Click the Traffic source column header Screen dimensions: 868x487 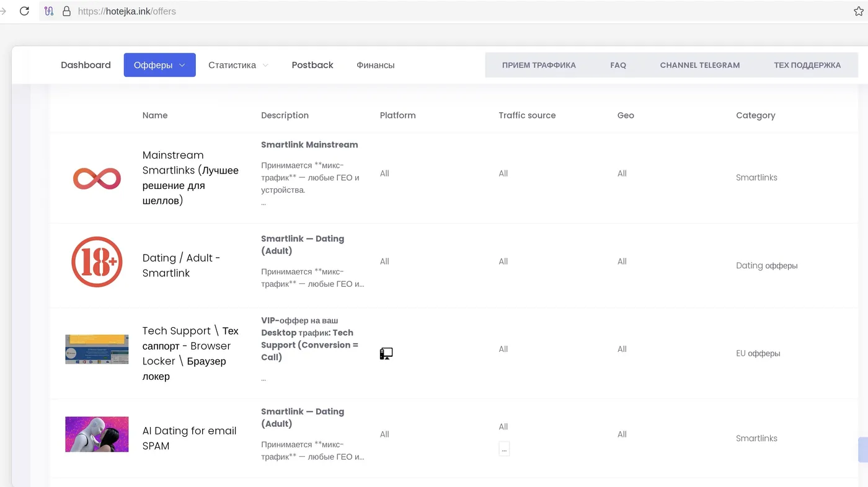tap(527, 115)
